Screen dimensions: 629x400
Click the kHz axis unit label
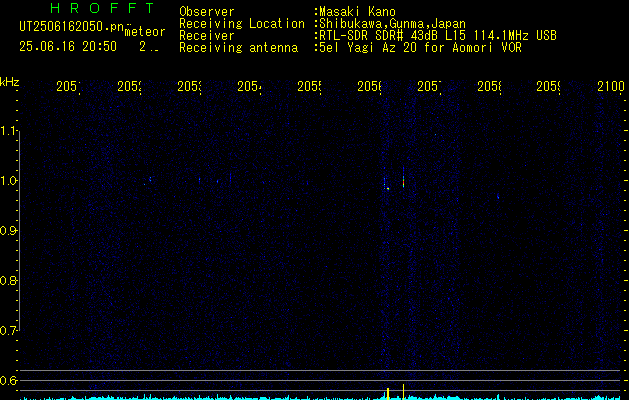click(10, 82)
